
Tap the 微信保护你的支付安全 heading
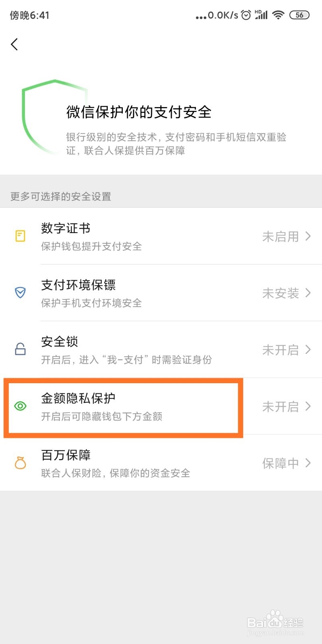139,112
